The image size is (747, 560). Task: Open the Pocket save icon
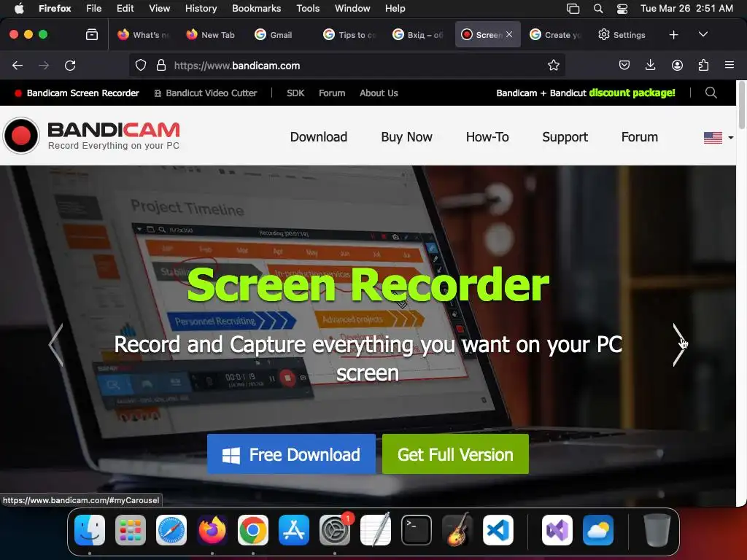tap(624, 65)
